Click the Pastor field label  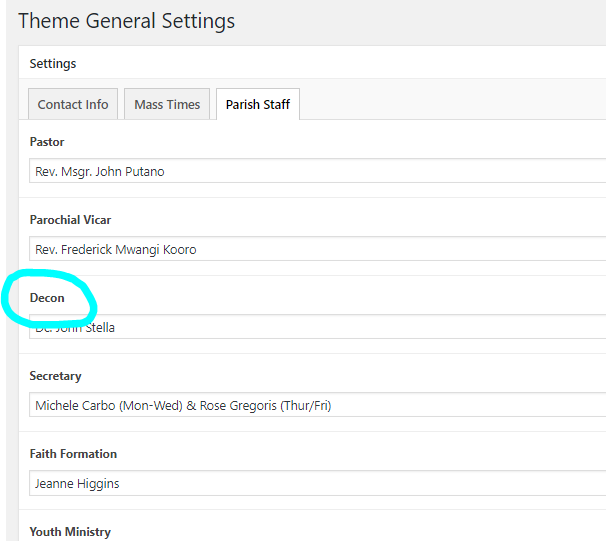pos(47,142)
